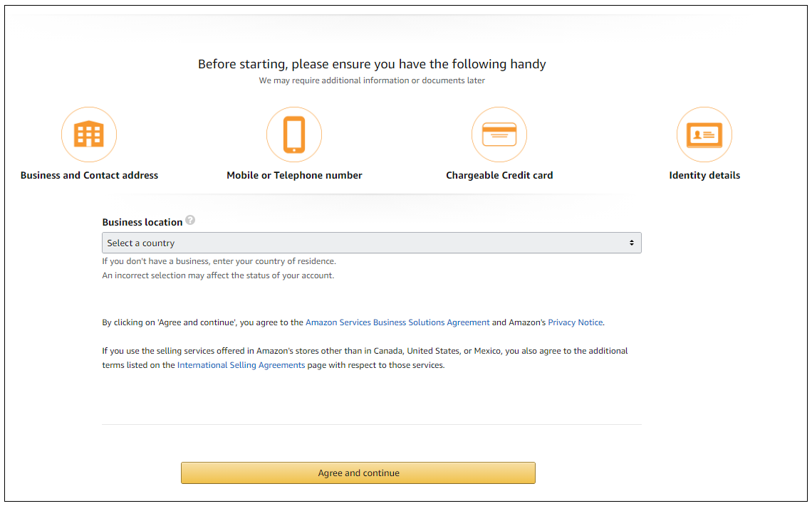Click the Chargeable Credit card label
Screen dimensions: 812x506
tap(499, 175)
